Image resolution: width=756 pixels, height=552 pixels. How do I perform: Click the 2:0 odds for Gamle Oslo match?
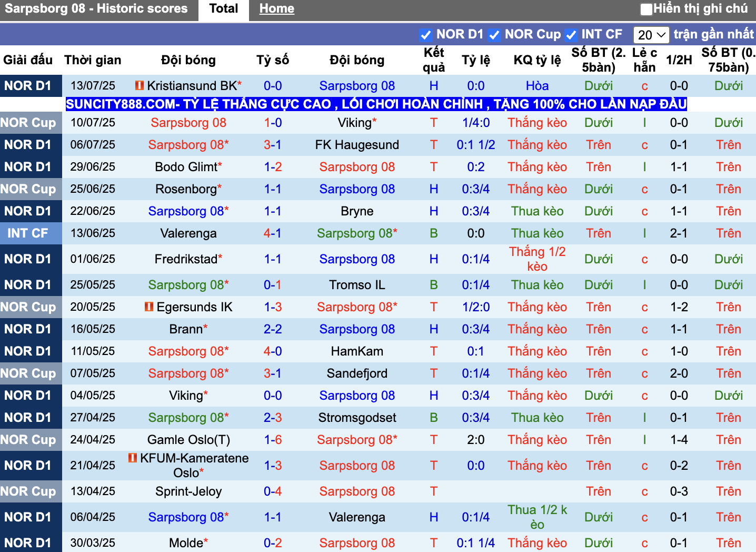[476, 440]
